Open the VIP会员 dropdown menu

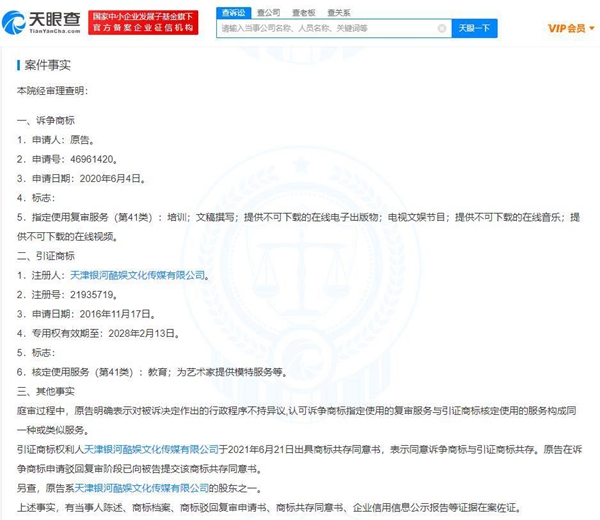tap(566, 28)
